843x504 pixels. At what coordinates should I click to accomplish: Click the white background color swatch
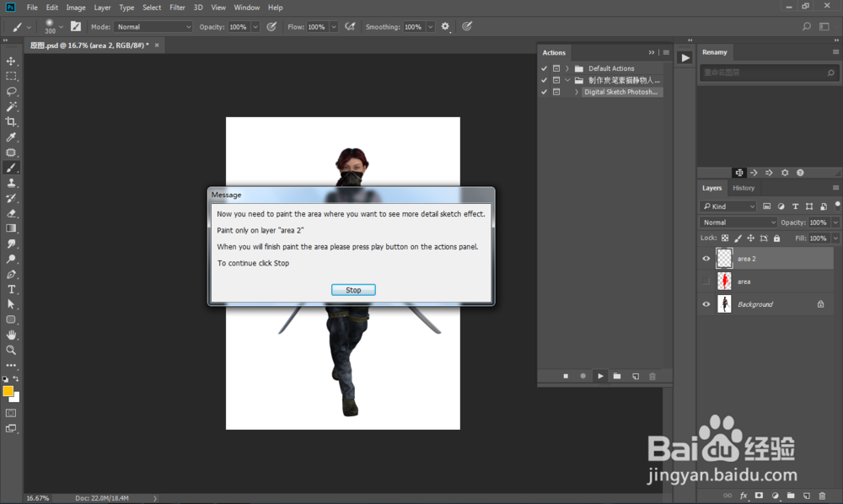click(x=17, y=398)
